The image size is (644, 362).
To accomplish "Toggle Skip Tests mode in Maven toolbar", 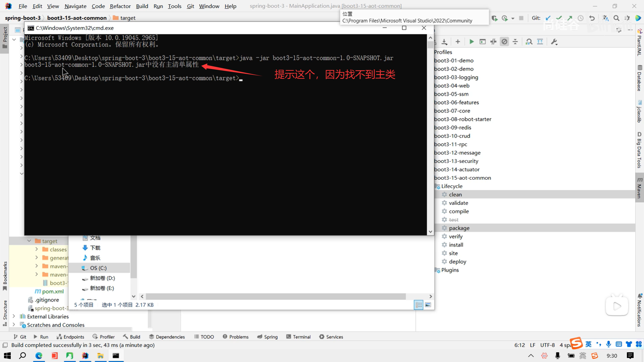I will tap(504, 42).
